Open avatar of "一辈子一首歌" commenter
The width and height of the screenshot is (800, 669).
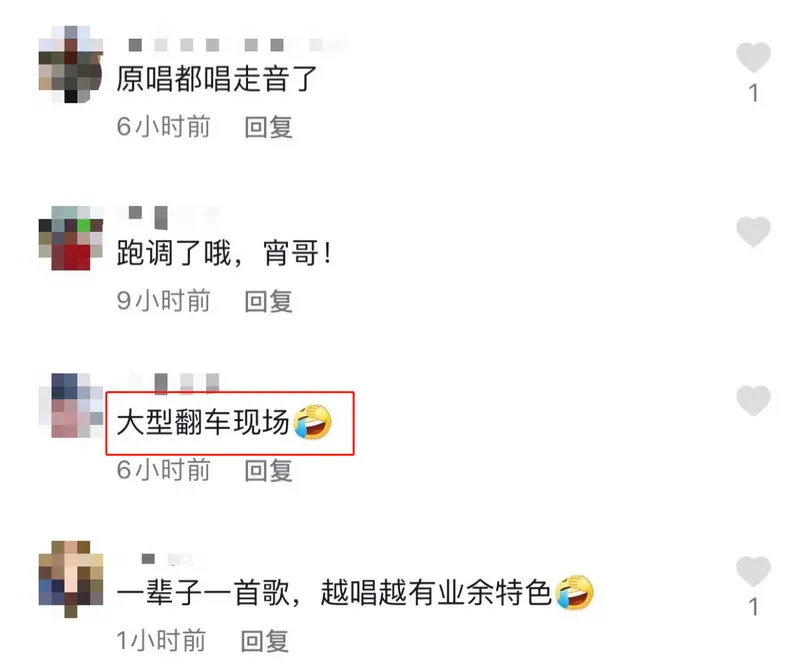(71, 580)
